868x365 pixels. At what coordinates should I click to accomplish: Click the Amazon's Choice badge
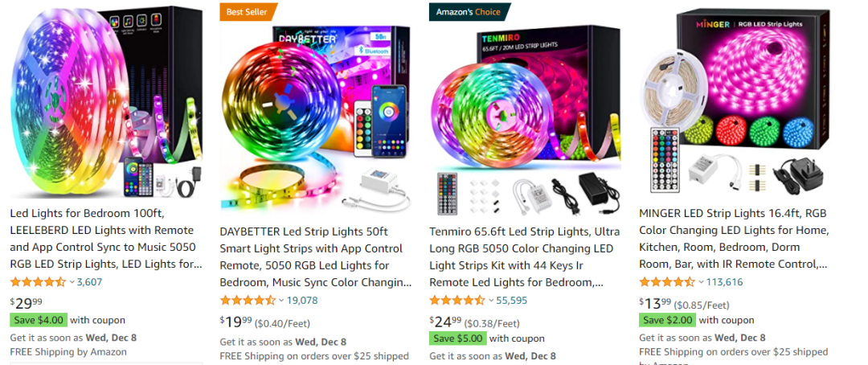point(469,11)
